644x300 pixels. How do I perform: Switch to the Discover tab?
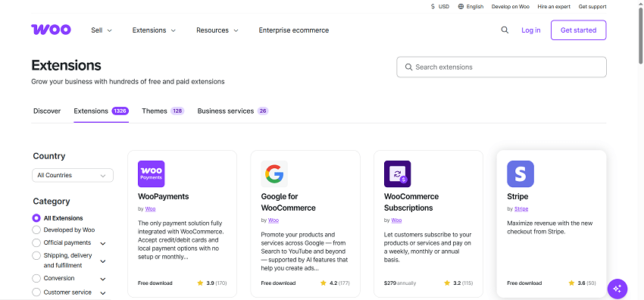(47, 111)
